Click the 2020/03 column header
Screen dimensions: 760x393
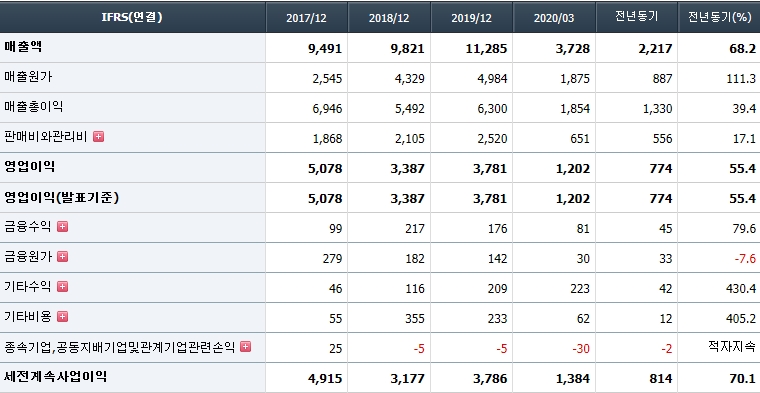coord(554,17)
